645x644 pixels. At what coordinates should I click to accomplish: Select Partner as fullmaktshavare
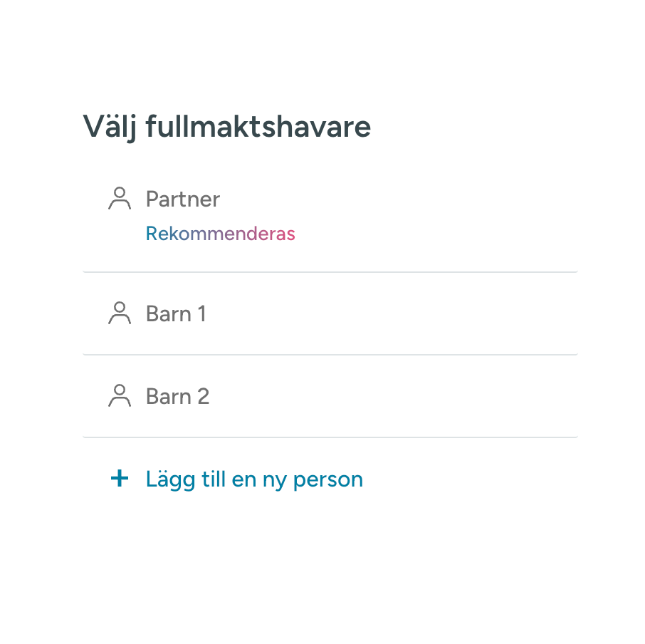tap(183, 199)
